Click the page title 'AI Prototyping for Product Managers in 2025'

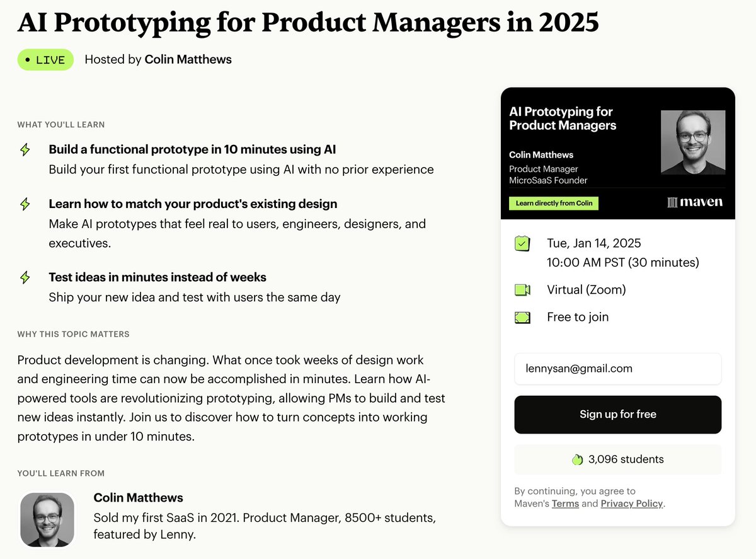pos(308,23)
